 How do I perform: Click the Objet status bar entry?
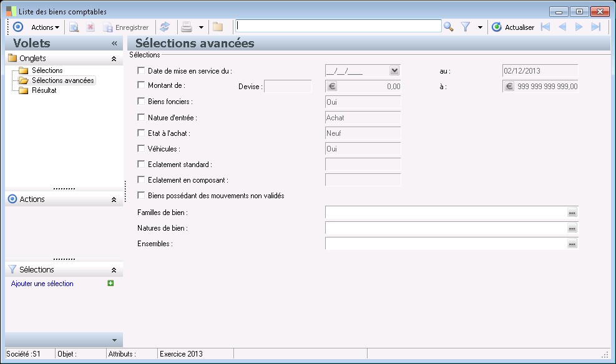click(81, 354)
